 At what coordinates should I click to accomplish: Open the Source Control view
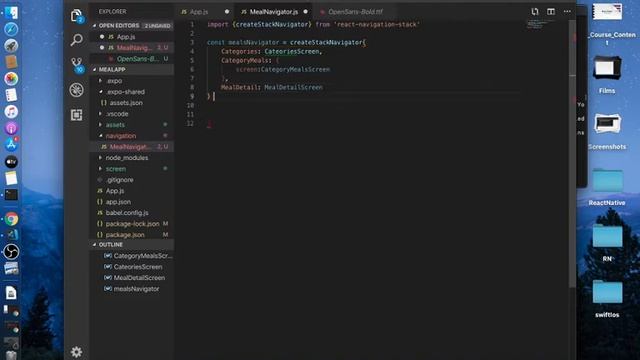(x=77, y=65)
